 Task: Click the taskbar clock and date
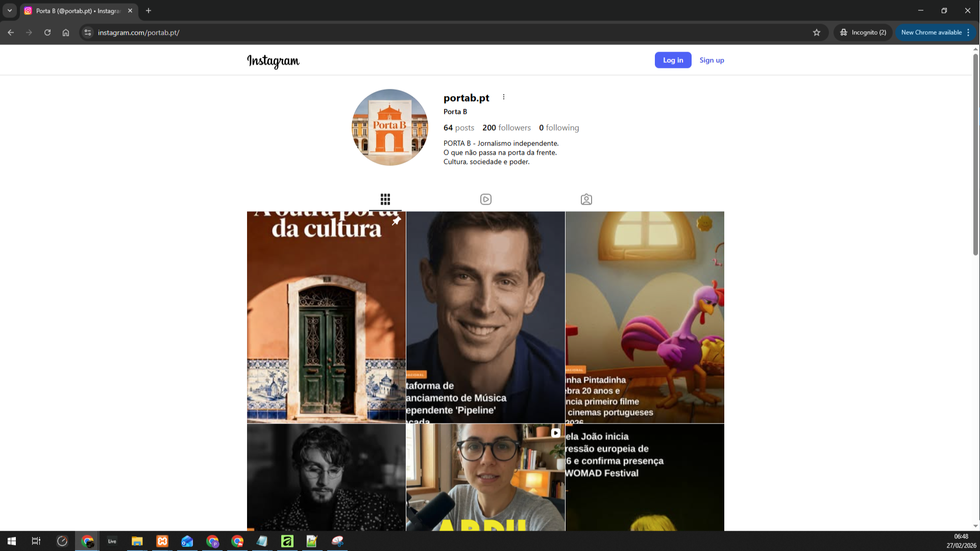961,541
